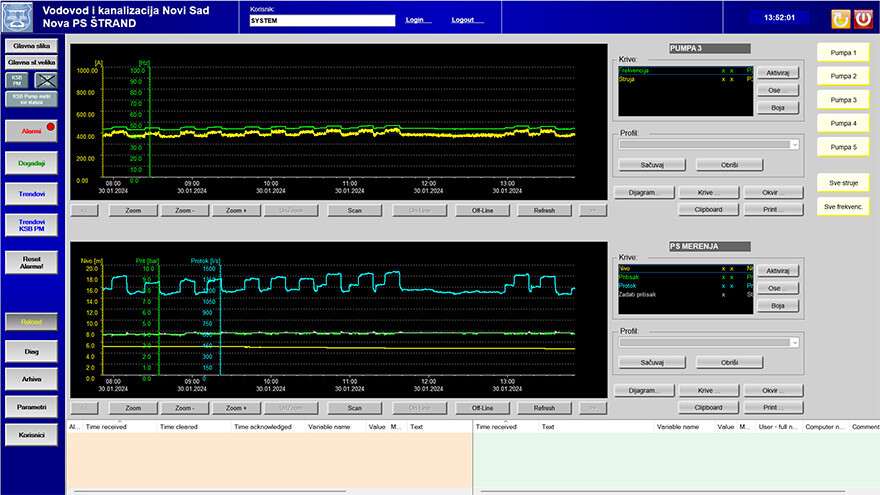The image size is (880, 495).
Task: Open the Alarmi page
Action: tap(31, 131)
